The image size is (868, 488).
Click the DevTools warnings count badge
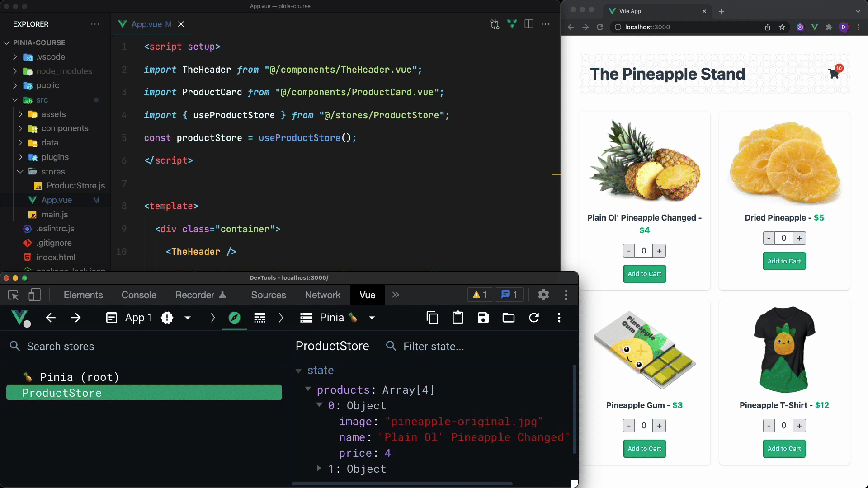pos(480,295)
